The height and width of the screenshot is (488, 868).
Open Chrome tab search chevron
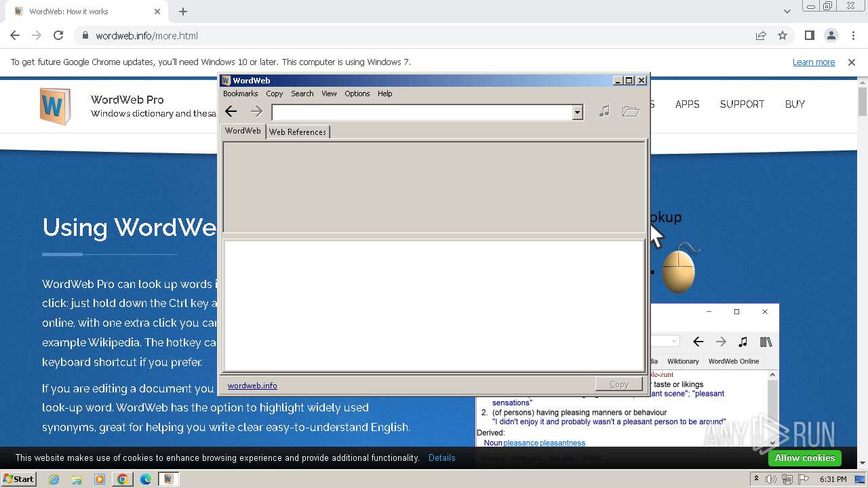pos(787,12)
